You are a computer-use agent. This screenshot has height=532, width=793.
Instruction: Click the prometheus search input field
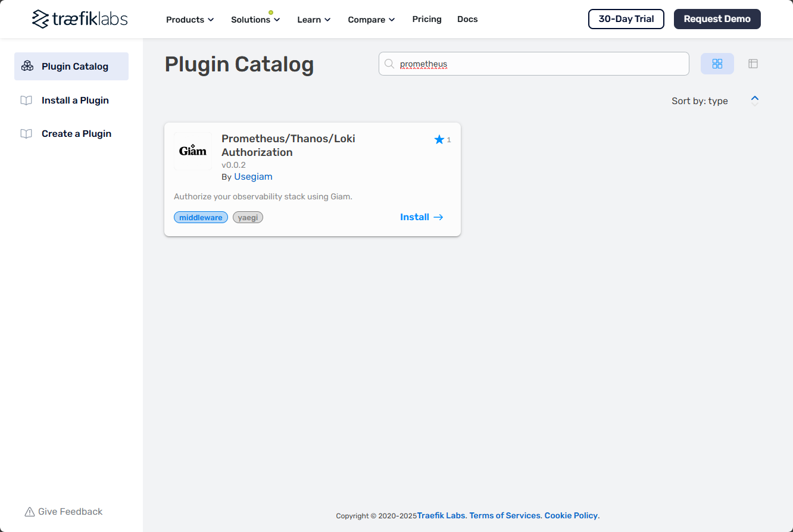[x=536, y=64]
